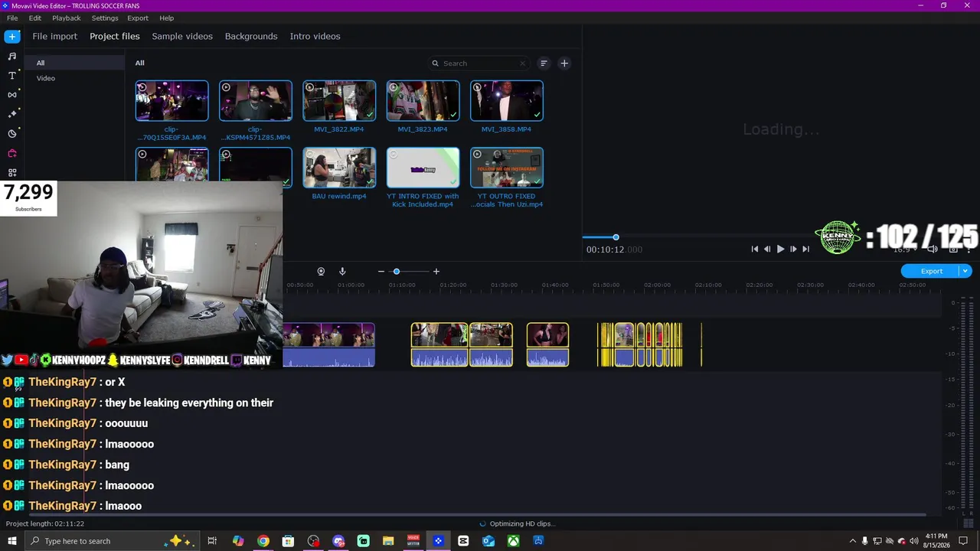Select the clip ...KSPM4571Z85.MP4 thumbnail
Viewport: 980px width, 551px height.
255,101
